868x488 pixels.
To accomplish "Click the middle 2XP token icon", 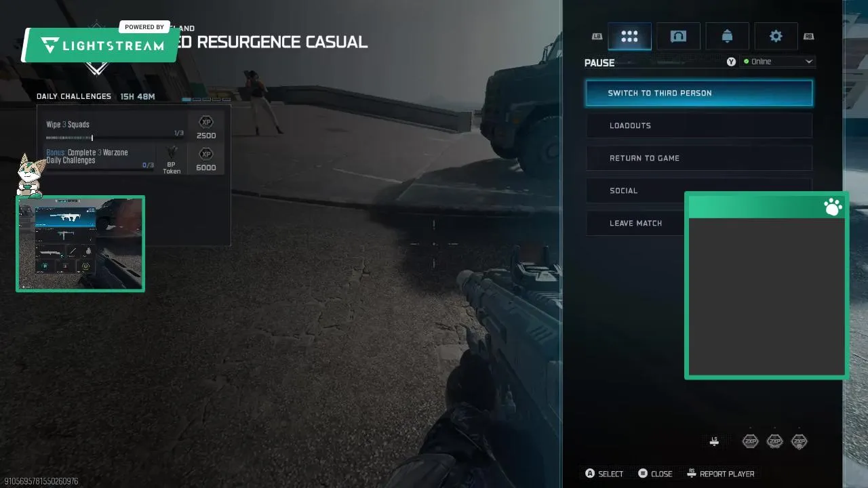I will click(x=774, y=441).
